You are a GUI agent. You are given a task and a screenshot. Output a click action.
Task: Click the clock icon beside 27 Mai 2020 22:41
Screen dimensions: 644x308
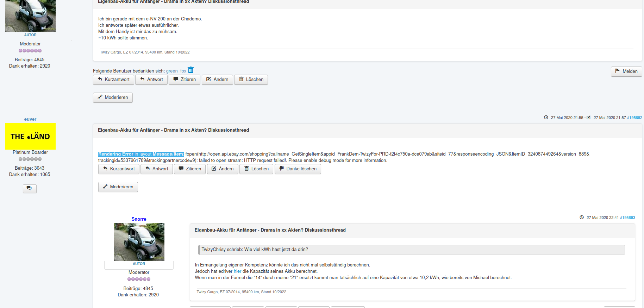pyautogui.click(x=582, y=218)
